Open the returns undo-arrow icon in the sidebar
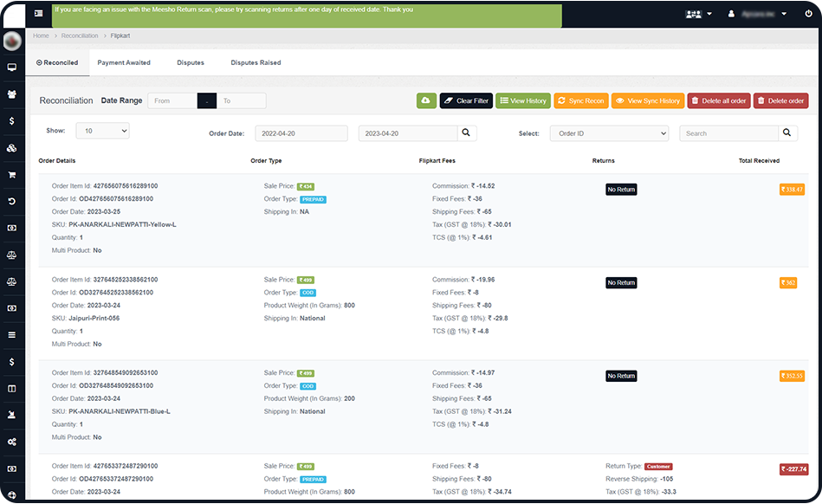 pos(12,202)
